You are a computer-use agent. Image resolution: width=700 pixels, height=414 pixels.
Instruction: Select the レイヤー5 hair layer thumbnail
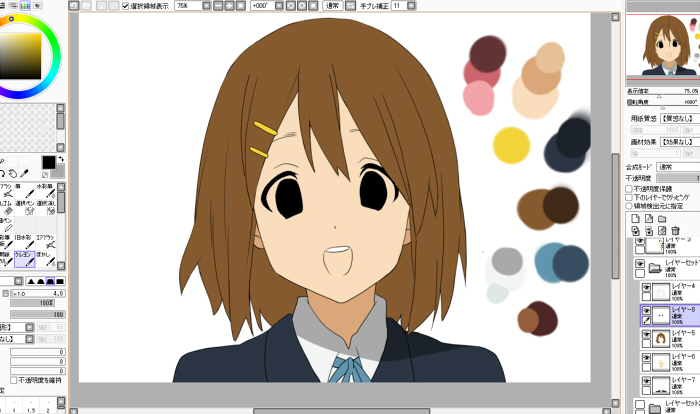click(661, 339)
